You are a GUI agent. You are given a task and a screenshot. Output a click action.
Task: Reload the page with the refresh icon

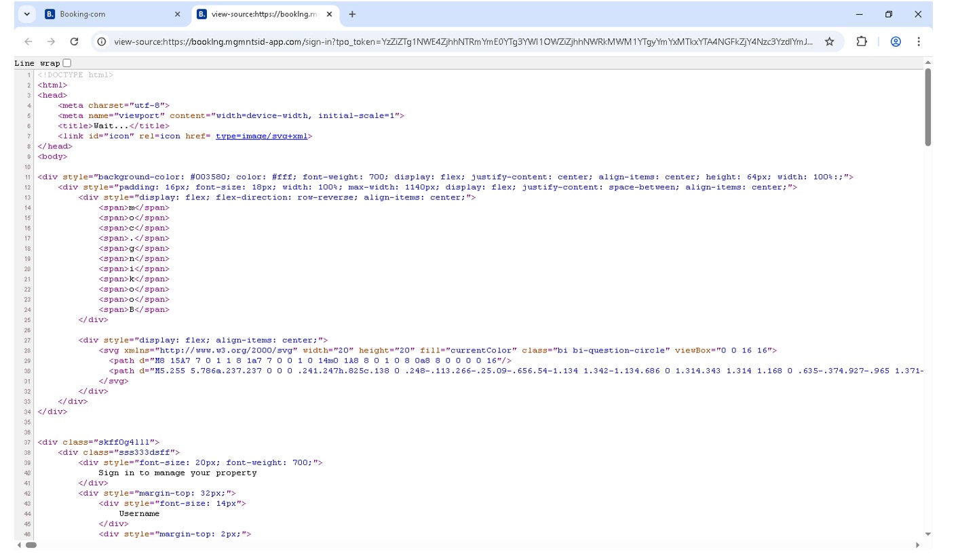coord(75,41)
